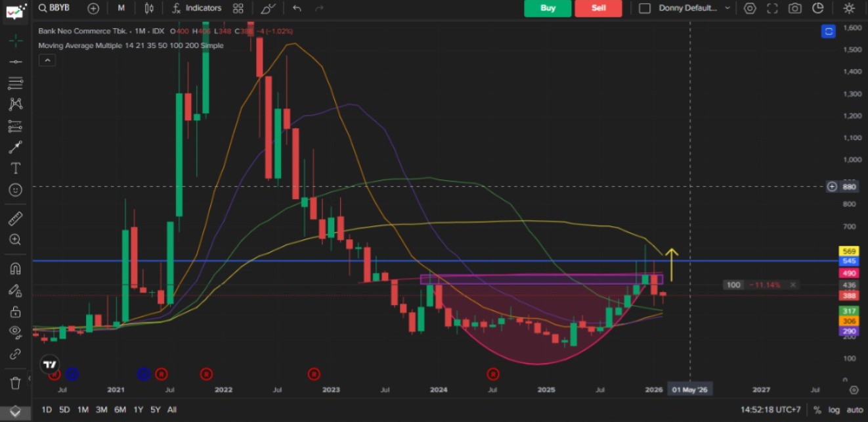Click the blue button at chart top-right
868x422 pixels.
(829, 31)
